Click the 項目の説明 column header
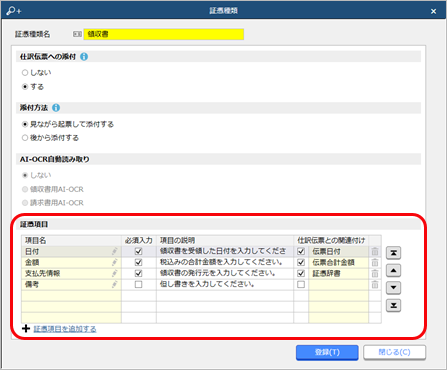 225,240
